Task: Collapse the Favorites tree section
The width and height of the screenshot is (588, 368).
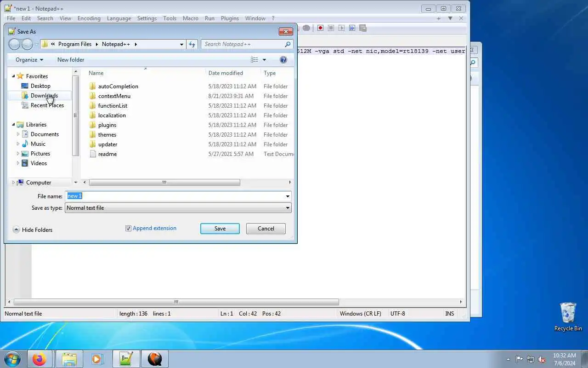Action: click(x=13, y=76)
